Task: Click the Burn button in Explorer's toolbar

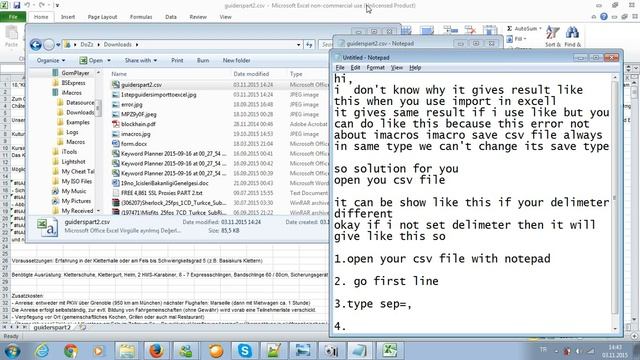Action: click(203, 60)
